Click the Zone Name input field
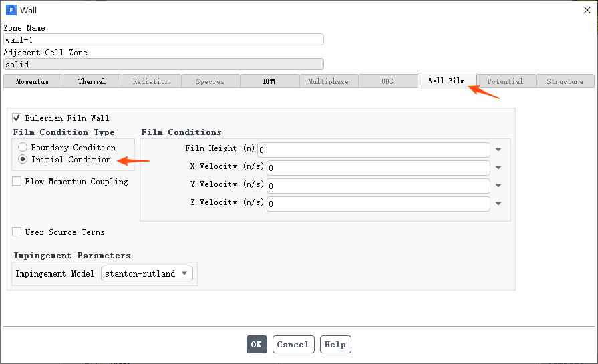The image size is (598, 364). pos(164,39)
